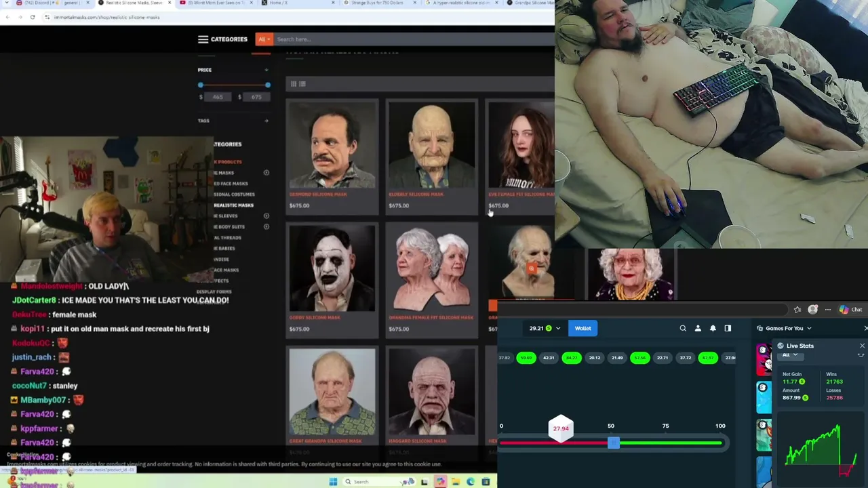
Task: Switch to the 'Worst Mom Ever Seen' tab
Action: pyautogui.click(x=216, y=3)
